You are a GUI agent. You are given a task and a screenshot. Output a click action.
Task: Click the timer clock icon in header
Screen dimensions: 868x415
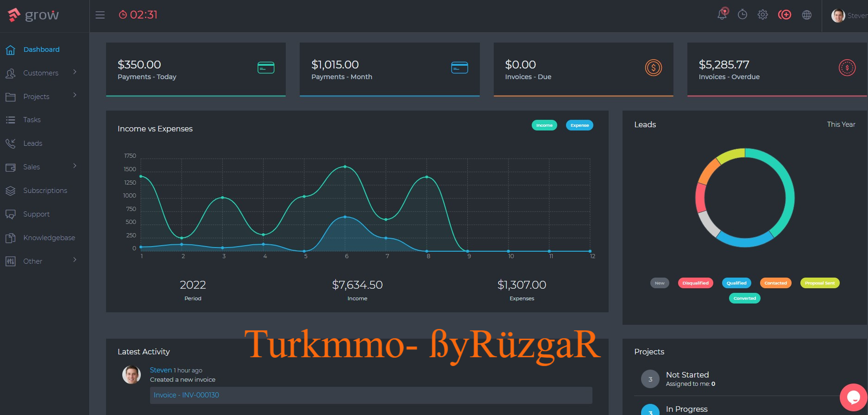click(742, 14)
